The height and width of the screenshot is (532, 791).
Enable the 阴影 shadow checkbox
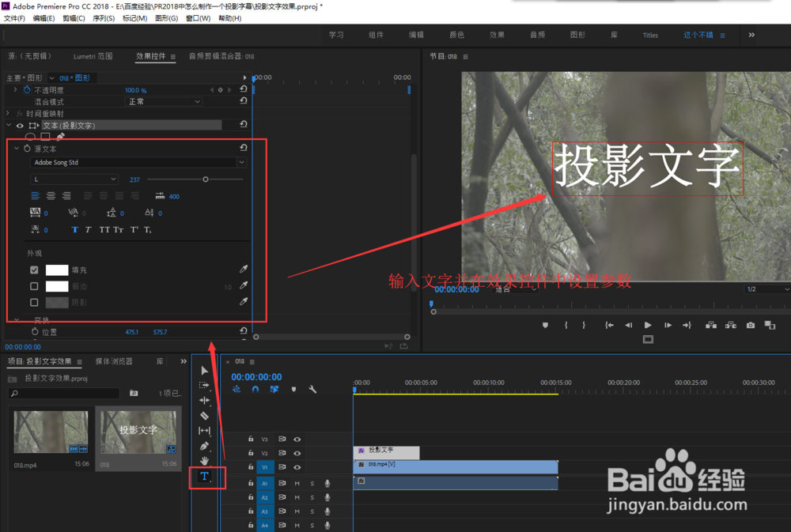coord(34,301)
